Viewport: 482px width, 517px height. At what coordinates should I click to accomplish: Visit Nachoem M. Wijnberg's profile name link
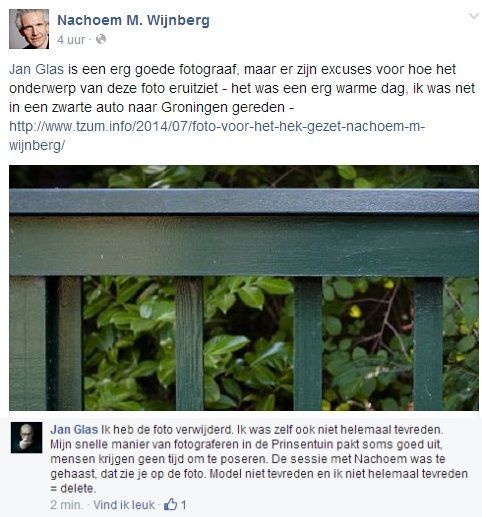133,20
